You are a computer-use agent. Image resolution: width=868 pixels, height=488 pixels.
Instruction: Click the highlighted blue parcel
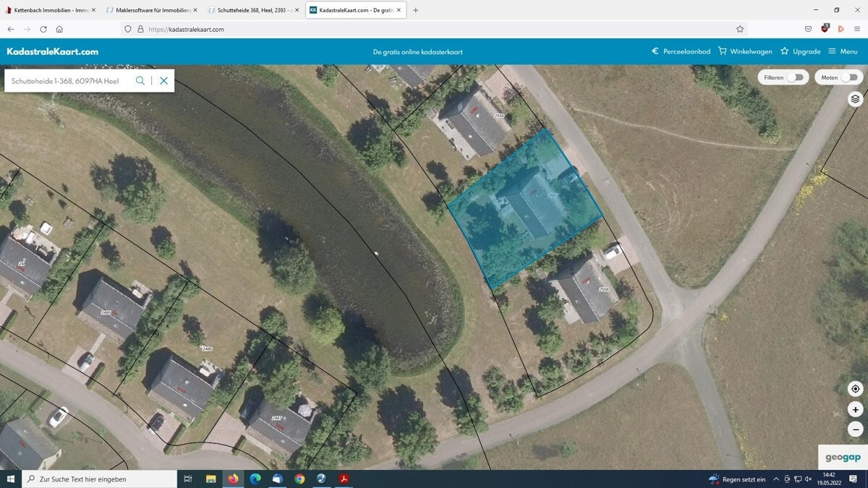click(x=524, y=210)
